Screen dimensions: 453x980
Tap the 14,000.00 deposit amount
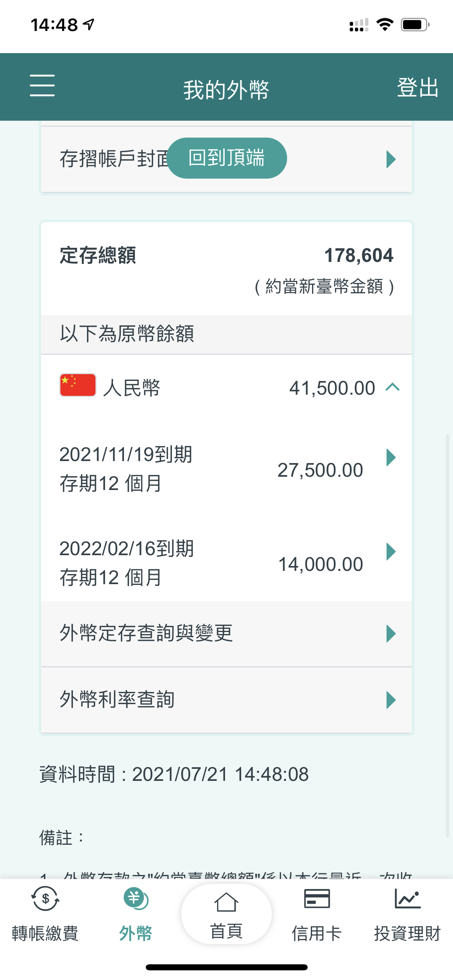pyautogui.click(x=321, y=564)
